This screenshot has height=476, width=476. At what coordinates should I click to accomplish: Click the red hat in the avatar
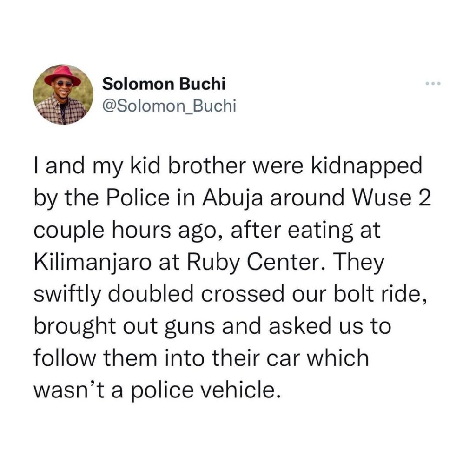click(63, 75)
